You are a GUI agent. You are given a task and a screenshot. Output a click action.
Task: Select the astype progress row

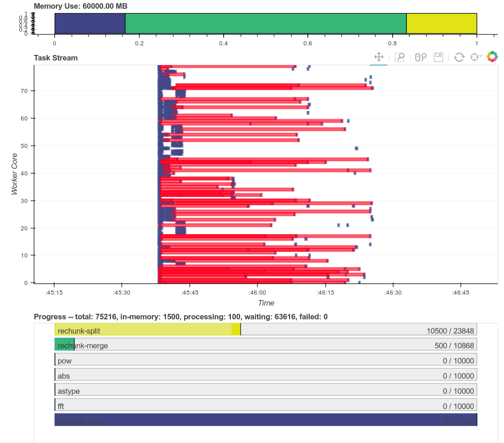click(266, 390)
